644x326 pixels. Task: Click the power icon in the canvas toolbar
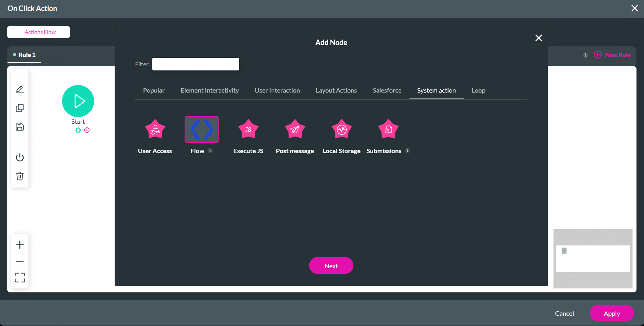click(20, 157)
